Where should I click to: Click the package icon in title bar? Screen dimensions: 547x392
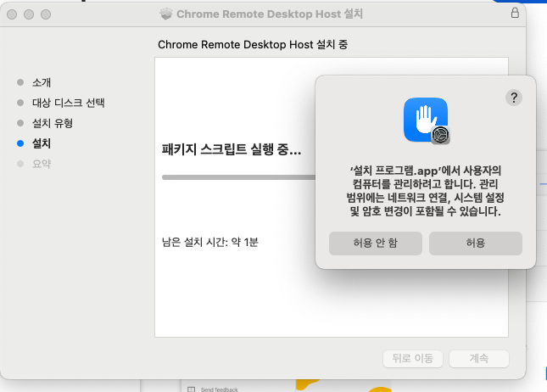(x=166, y=14)
